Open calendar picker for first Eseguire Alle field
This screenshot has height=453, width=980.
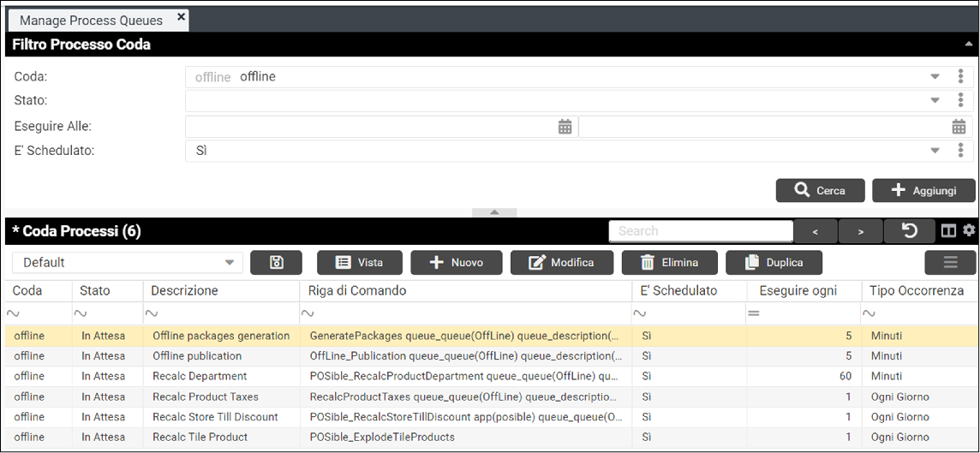[565, 127]
